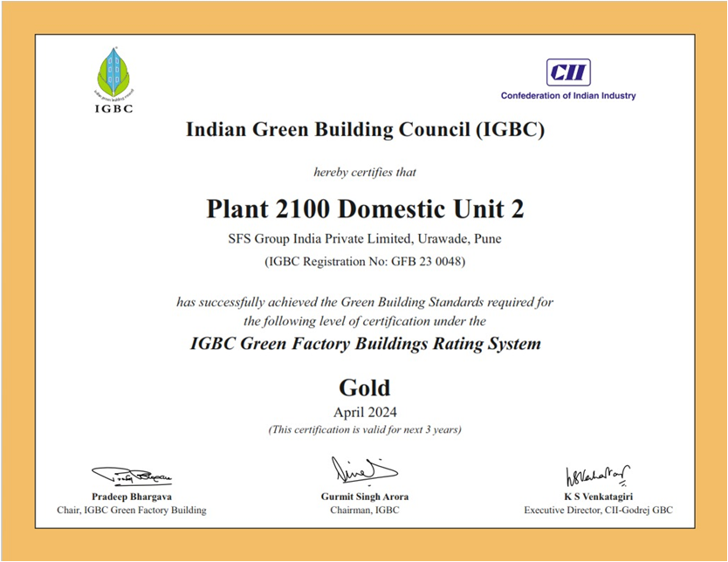Click the CII logo box

click(x=568, y=72)
